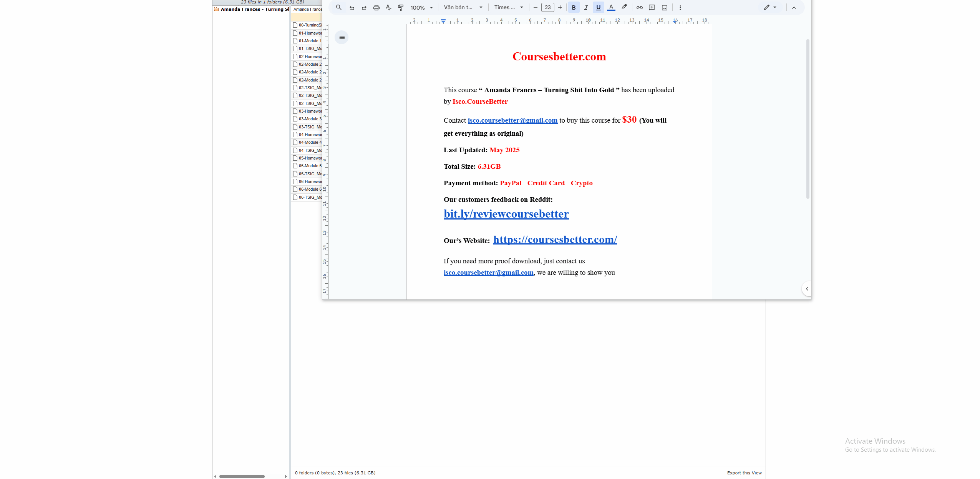The width and height of the screenshot is (980, 479).
Task: Select the file 03-Homewor in the list
Action: pyautogui.click(x=307, y=111)
